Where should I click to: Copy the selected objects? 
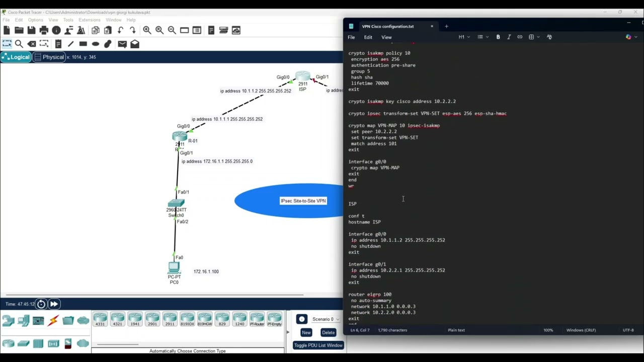tap(96, 31)
